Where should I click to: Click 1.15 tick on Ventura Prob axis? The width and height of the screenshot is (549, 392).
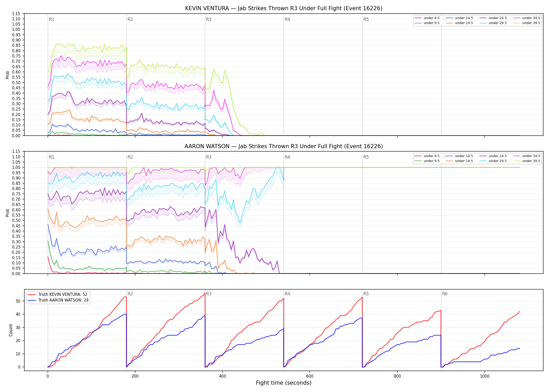click(16, 14)
